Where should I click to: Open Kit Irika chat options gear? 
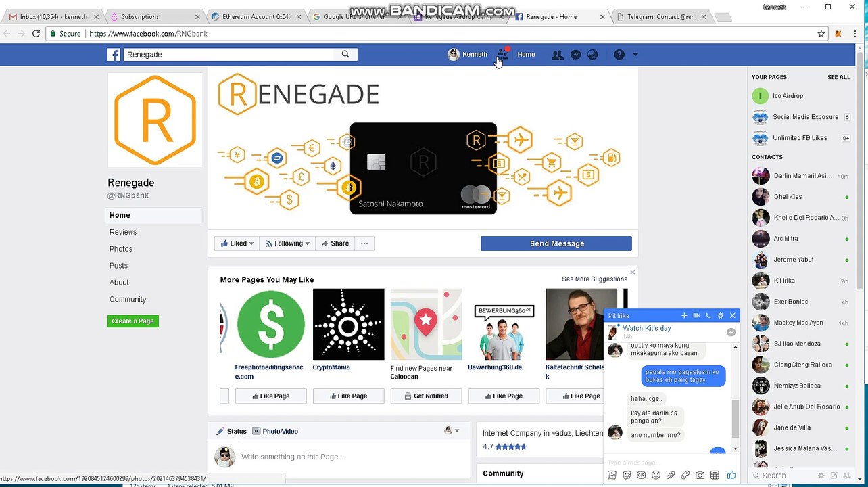(720, 316)
